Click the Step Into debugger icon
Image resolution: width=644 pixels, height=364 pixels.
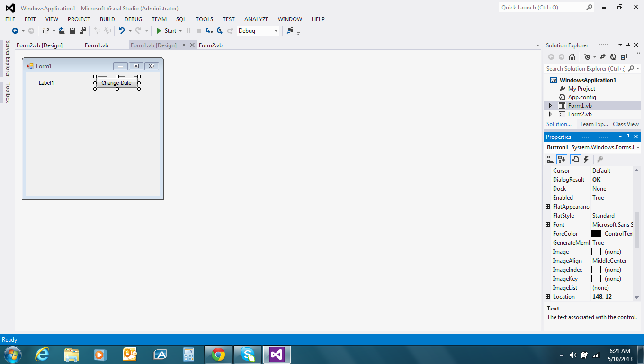point(209,31)
